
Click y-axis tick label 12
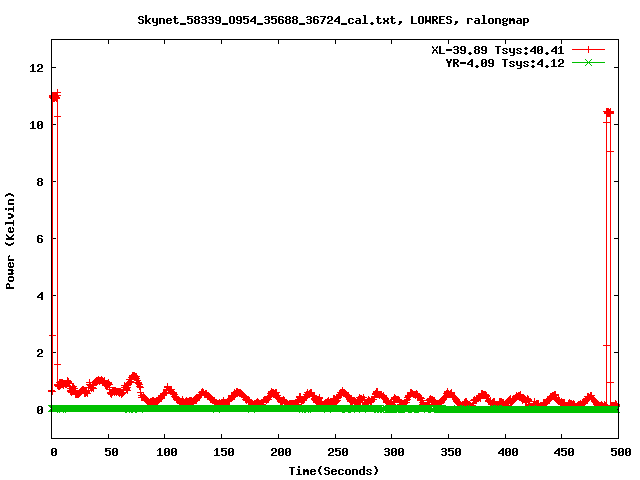tap(36, 68)
